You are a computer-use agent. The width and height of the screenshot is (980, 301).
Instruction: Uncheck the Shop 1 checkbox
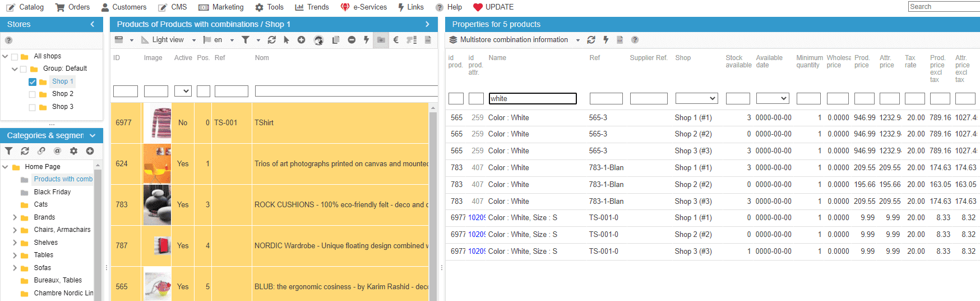[x=33, y=82]
